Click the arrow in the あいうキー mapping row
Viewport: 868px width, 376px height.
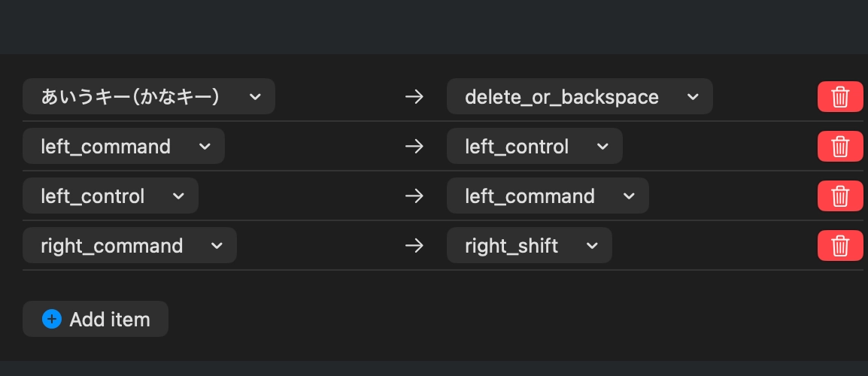click(414, 97)
